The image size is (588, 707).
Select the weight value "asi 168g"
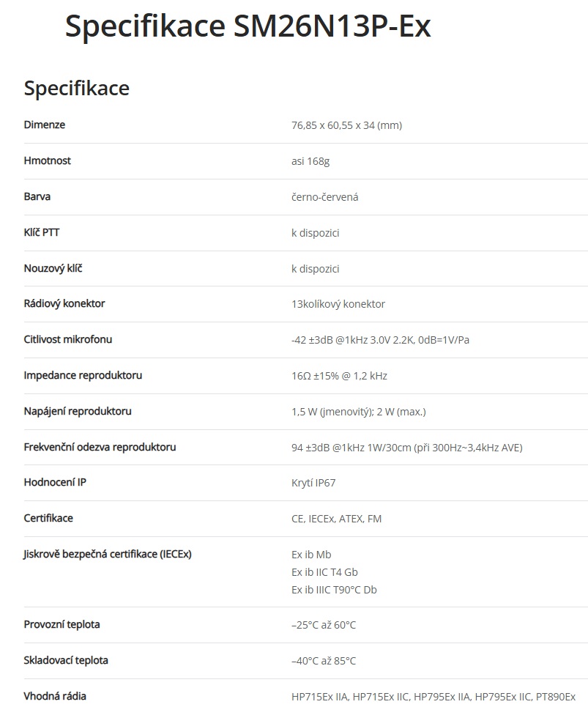pos(310,161)
